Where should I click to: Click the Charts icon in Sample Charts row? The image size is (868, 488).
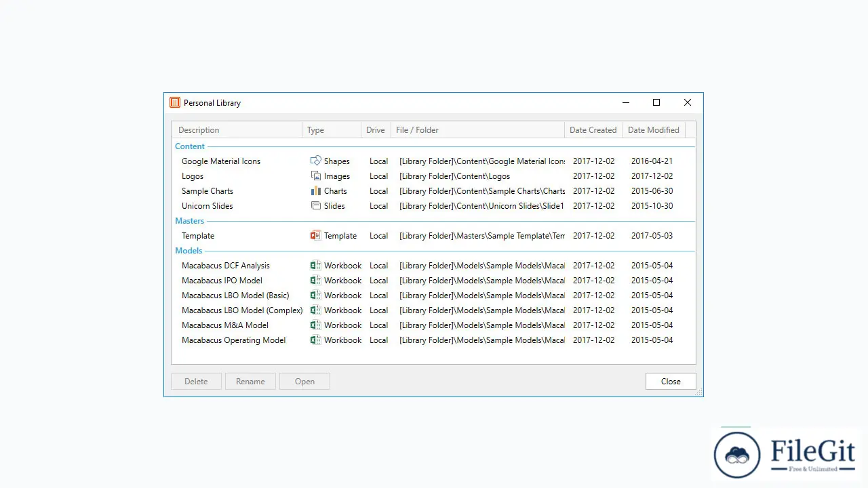pyautogui.click(x=315, y=190)
